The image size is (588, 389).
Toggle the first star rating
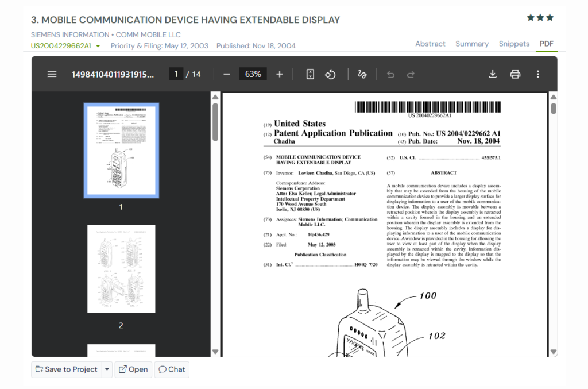click(530, 17)
